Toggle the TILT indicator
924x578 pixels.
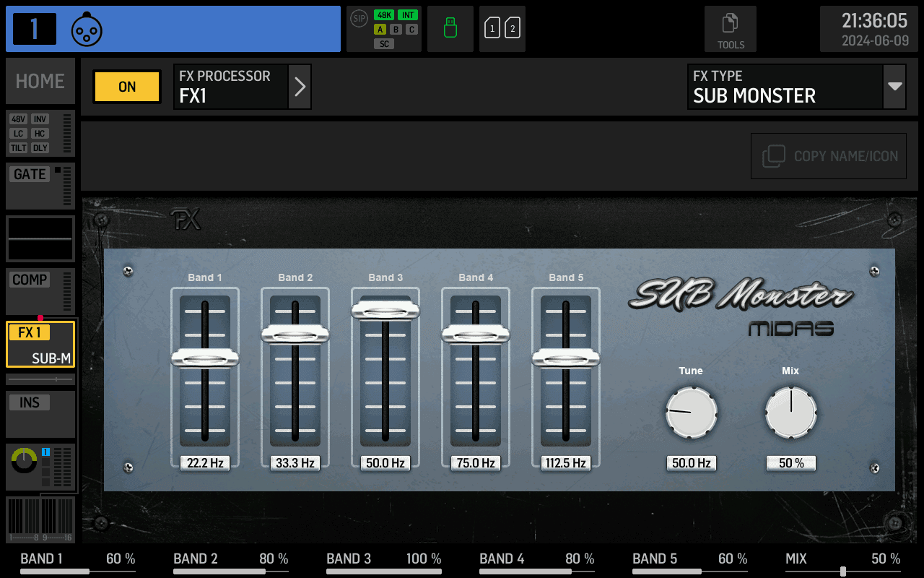[19, 148]
